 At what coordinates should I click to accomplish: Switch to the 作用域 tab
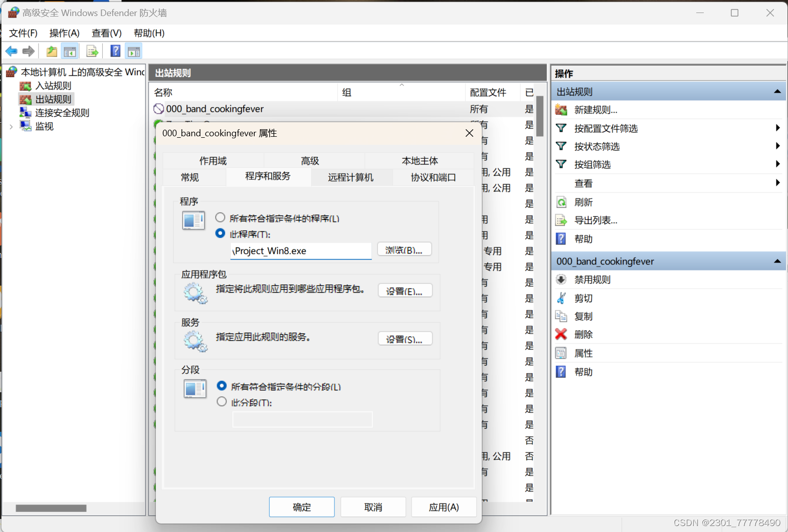pyautogui.click(x=213, y=161)
